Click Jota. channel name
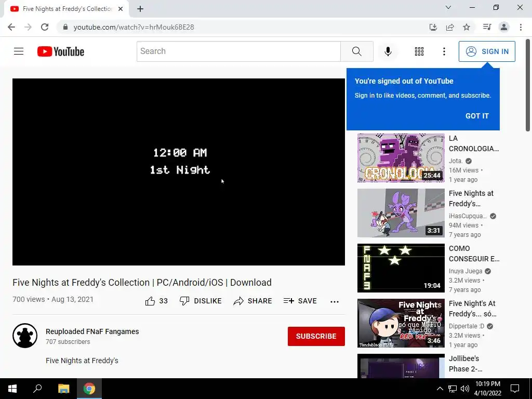Image resolution: width=532 pixels, height=399 pixels. (456, 161)
